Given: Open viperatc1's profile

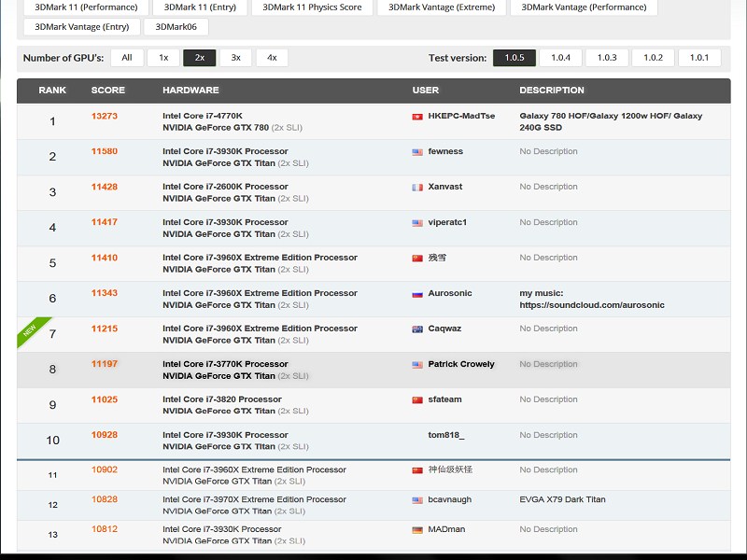Looking at the screenshot, I should 447,222.
